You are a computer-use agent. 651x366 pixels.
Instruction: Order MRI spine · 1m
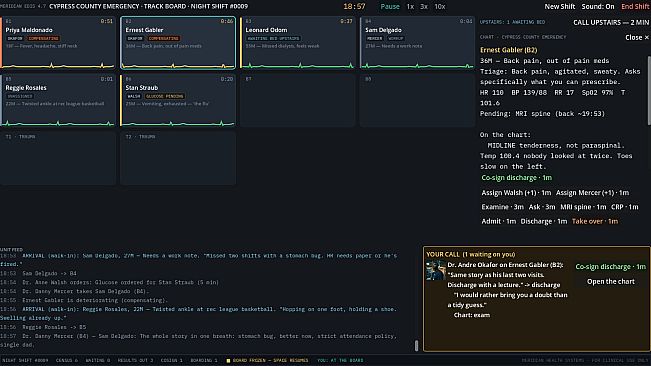pyautogui.click(x=583, y=207)
